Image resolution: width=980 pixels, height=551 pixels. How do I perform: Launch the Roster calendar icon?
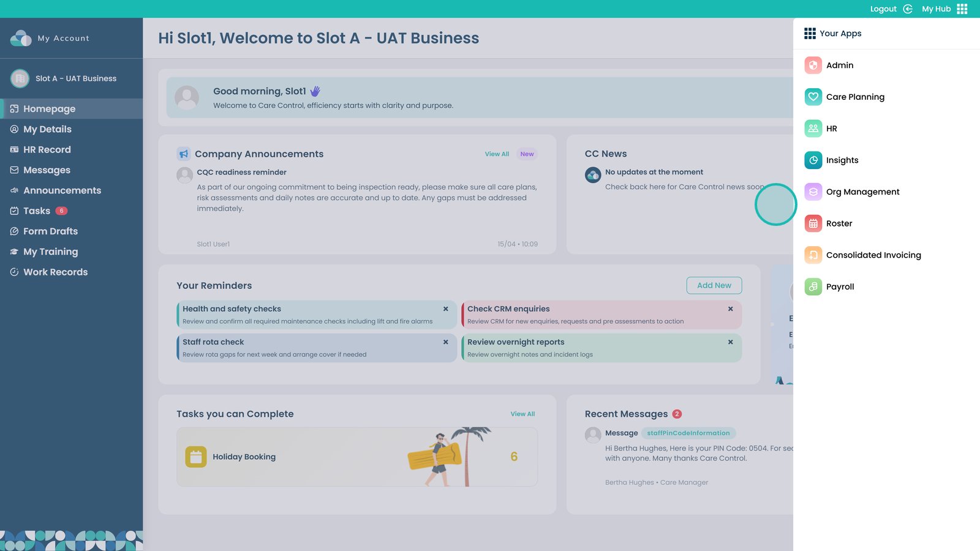[x=813, y=223]
